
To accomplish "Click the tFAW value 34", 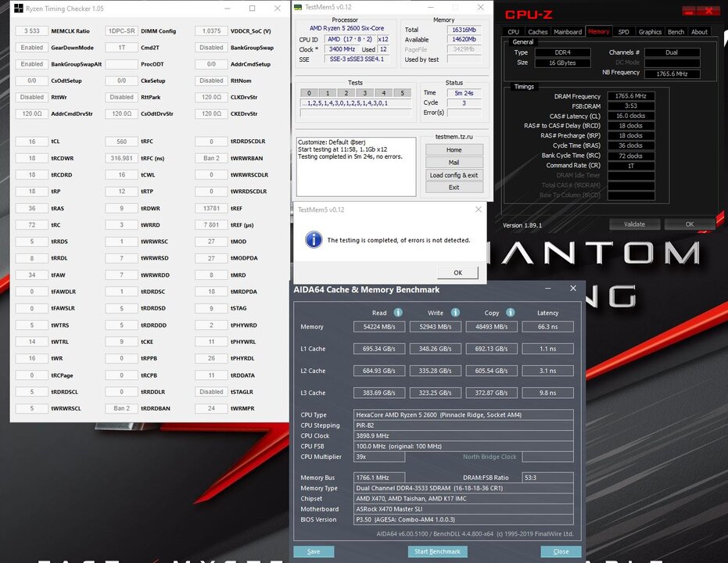I will pos(31,274).
